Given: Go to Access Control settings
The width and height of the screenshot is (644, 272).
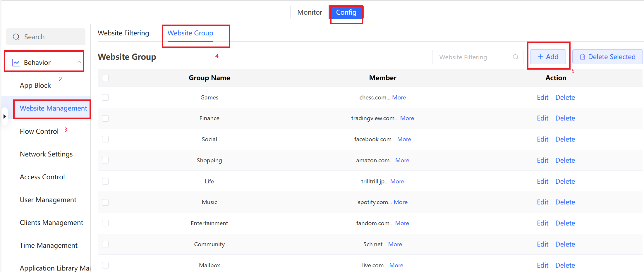Looking at the screenshot, I should point(42,177).
